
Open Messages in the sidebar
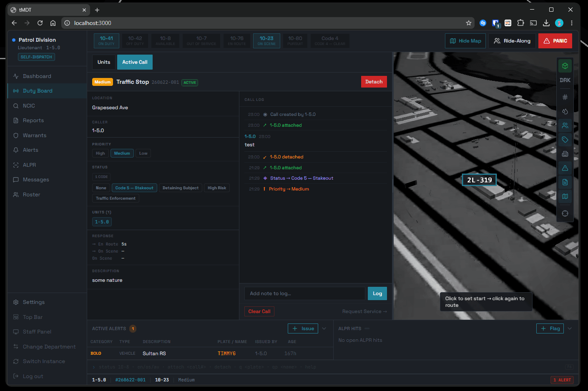[47, 180]
